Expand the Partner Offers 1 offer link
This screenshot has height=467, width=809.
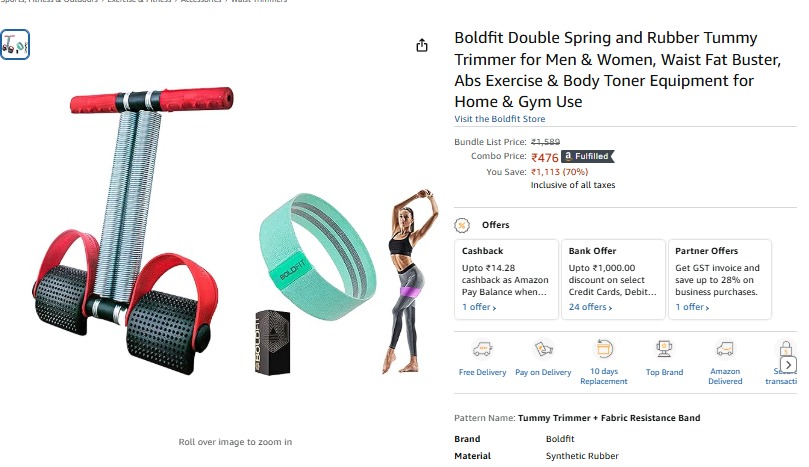tap(692, 307)
